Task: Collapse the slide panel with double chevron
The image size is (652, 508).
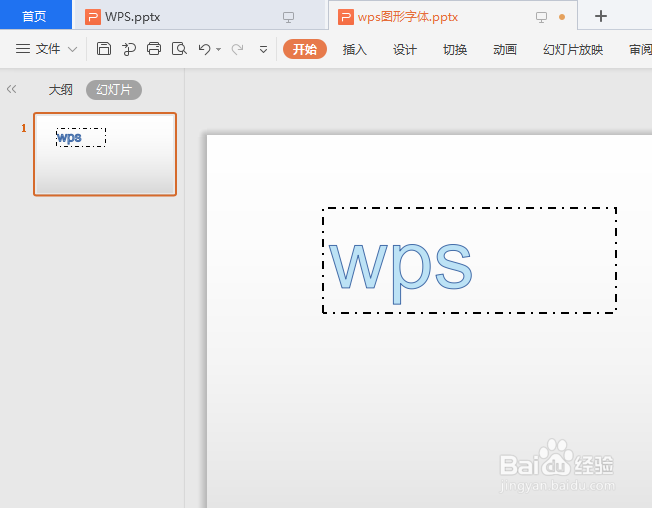Action: click(x=12, y=89)
